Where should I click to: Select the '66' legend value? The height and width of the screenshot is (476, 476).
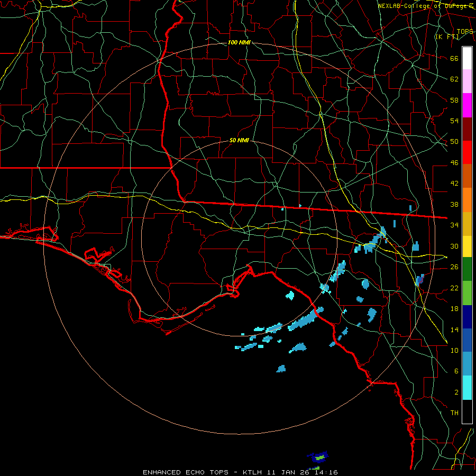click(454, 58)
